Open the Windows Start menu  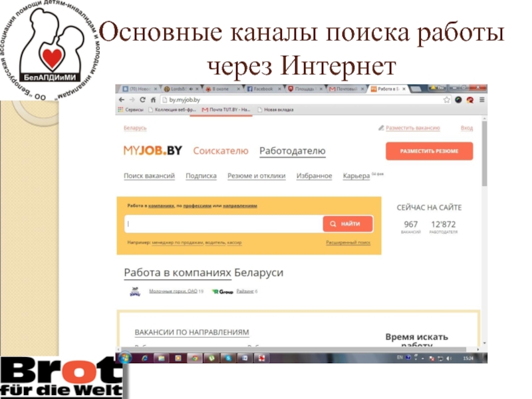point(125,358)
